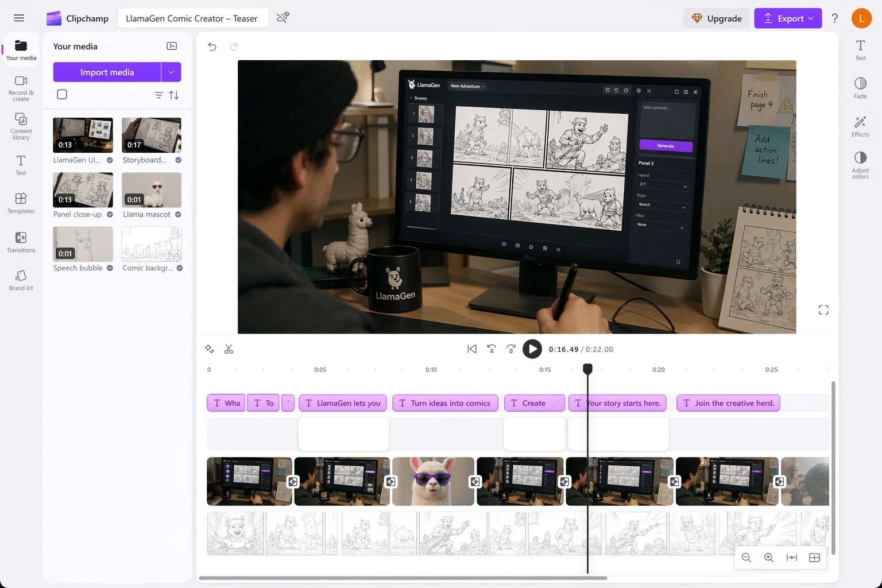Toggle the cloud sync status icon
This screenshot has width=882, height=588.
tap(283, 18)
